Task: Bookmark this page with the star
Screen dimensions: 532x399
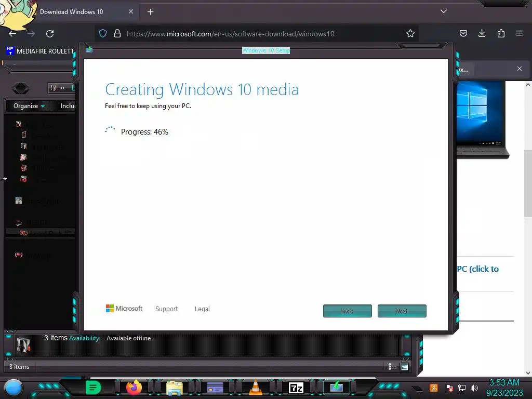Action: (410, 33)
